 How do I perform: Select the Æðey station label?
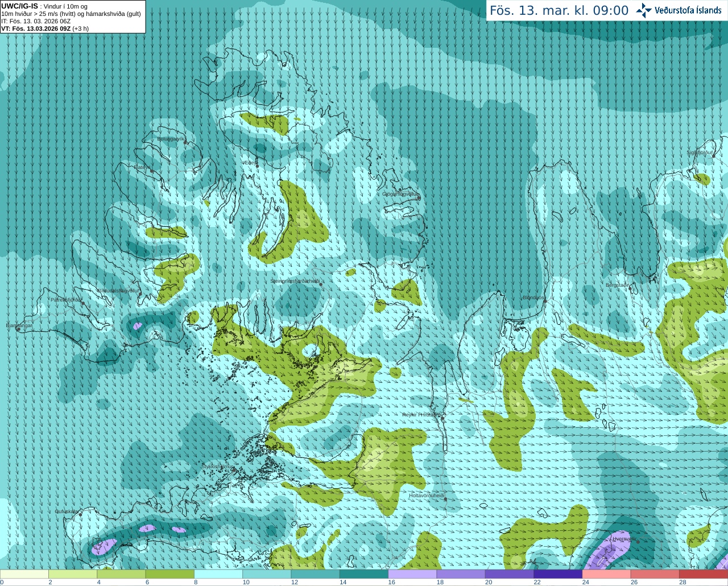pyautogui.click(x=249, y=162)
